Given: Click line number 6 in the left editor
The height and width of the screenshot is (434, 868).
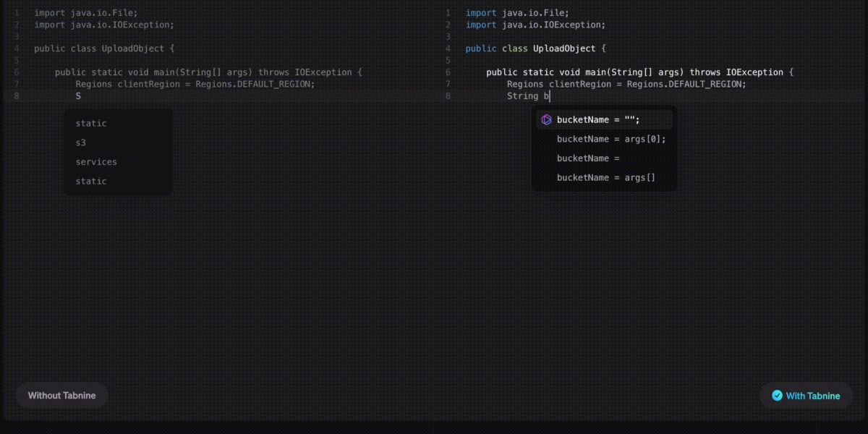Looking at the screenshot, I should click(17, 72).
